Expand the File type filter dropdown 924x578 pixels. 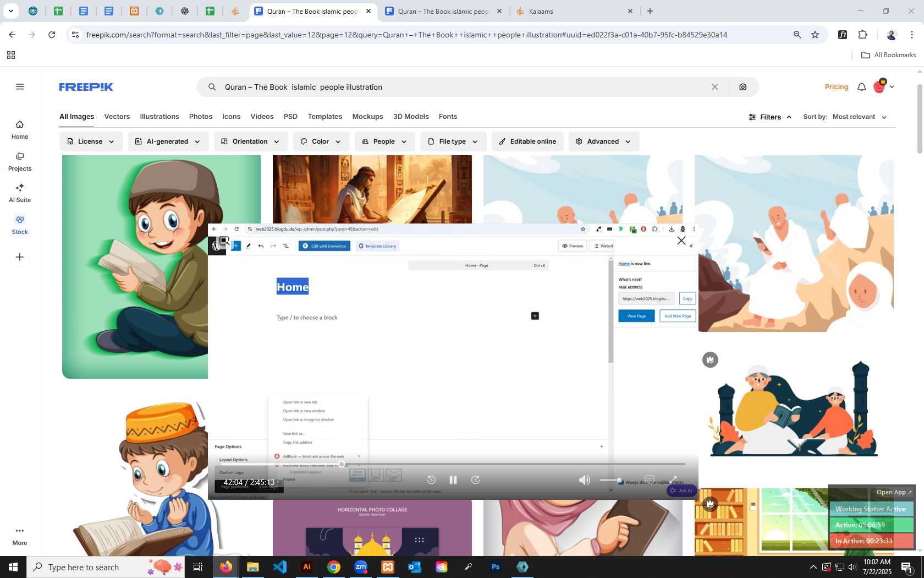coord(453,141)
